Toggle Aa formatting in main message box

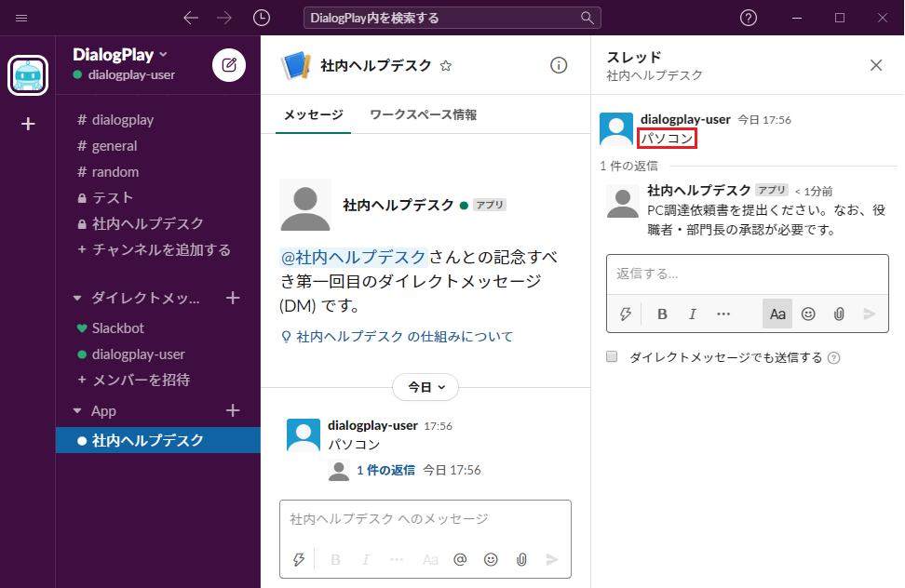click(x=430, y=559)
